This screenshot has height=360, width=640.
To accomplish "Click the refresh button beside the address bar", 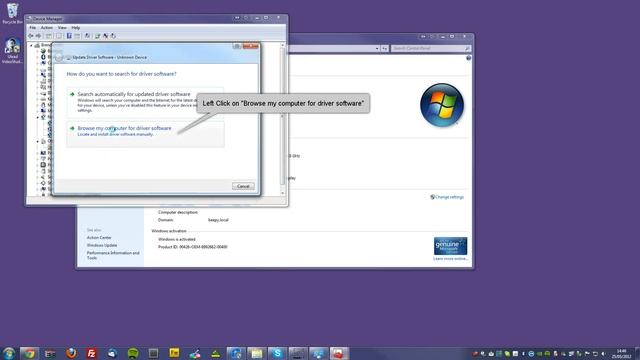I will pos(384,48).
